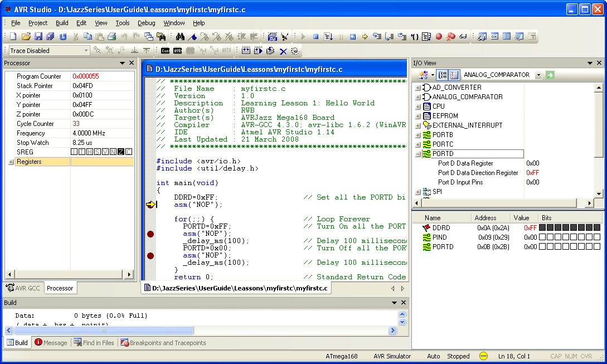This screenshot has width=607, height=364.
Task: Click the Step Out icon
Action: [402, 36]
